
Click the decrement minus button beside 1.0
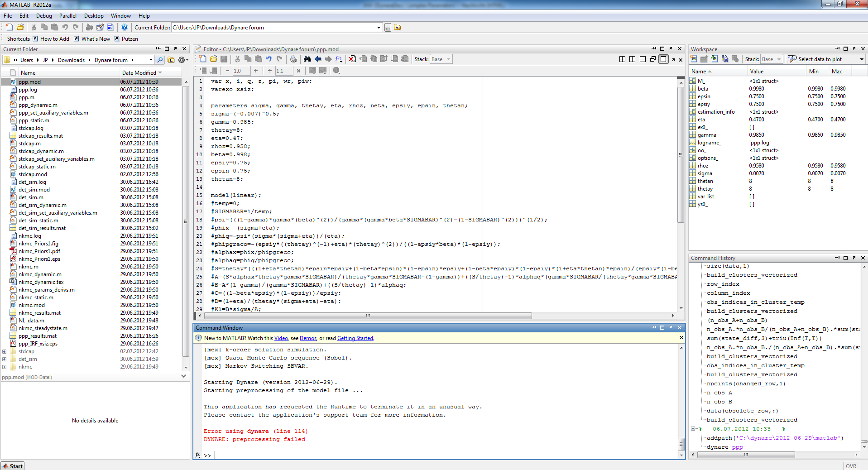point(227,71)
